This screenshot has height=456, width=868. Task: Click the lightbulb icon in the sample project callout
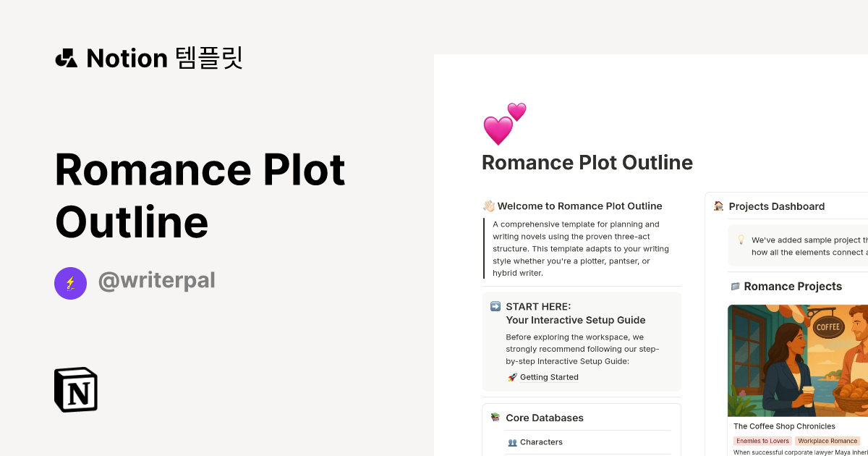coord(740,239)
